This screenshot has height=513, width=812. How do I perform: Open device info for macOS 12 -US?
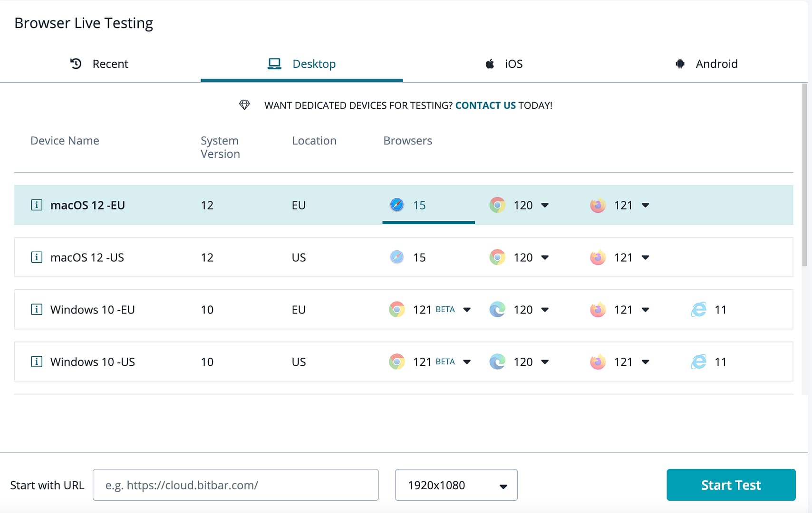[x=37, y=257]
